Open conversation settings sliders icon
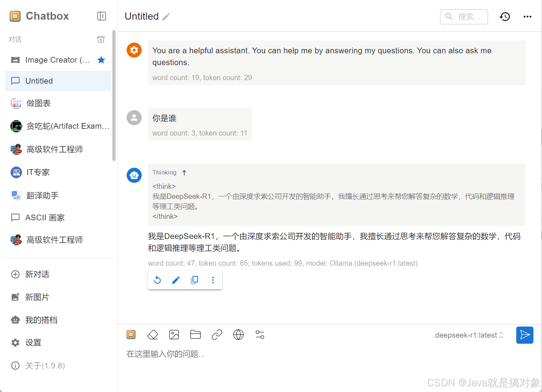Viewport: 542px width, 392px height. (260, 335)
